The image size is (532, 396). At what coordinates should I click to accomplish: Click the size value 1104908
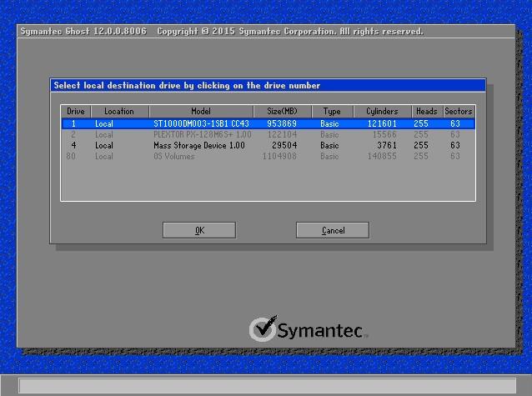tap(279, 157)
